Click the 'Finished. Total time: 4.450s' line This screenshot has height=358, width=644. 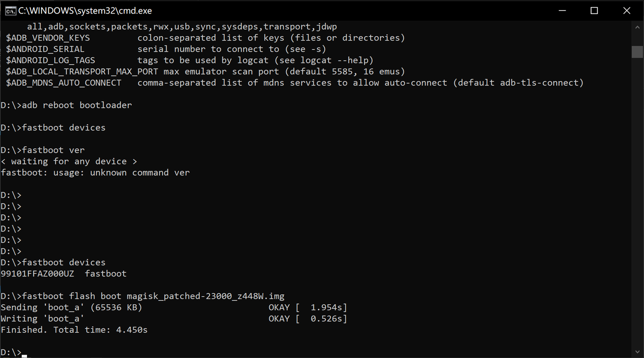pyautogui.click(x=74, y=330)
